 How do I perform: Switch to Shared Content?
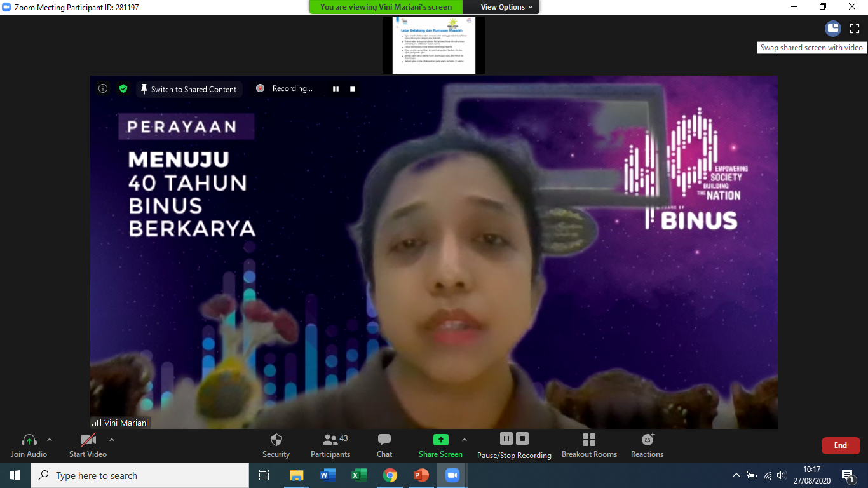pyautogui.click(x=189, y=89)
